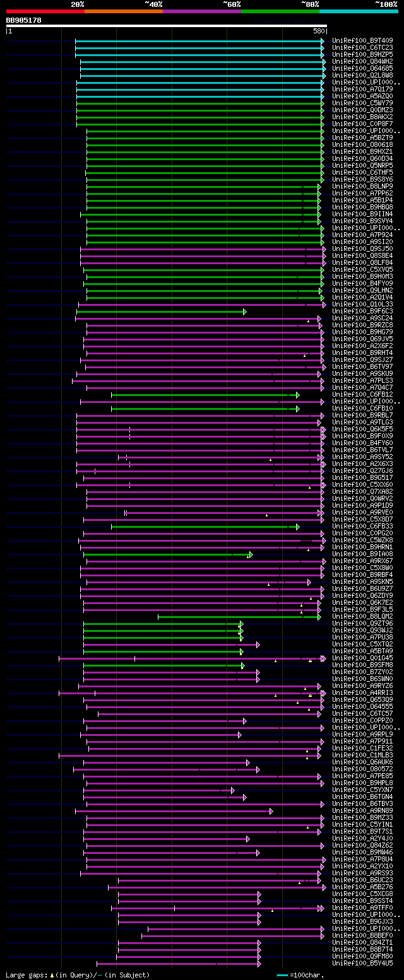Click the UniRef100_B5Y4U5 label
This screenshot has height=980, width=404.
click(x=362, y=963)
